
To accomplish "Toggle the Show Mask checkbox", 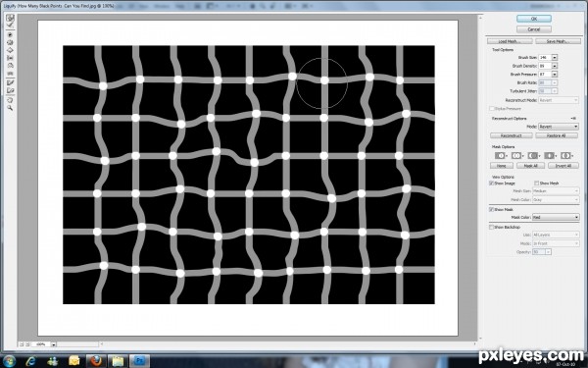I will (491, 210).
